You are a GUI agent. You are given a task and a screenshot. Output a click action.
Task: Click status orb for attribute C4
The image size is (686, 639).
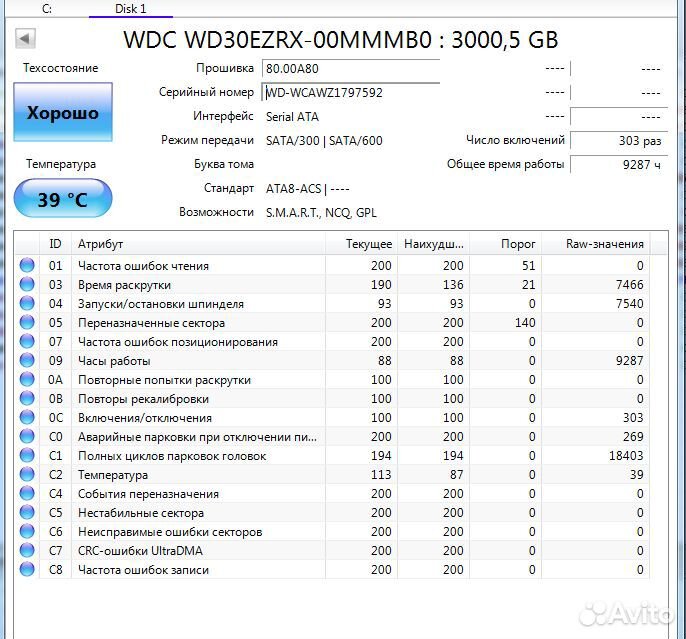[27, 493]
